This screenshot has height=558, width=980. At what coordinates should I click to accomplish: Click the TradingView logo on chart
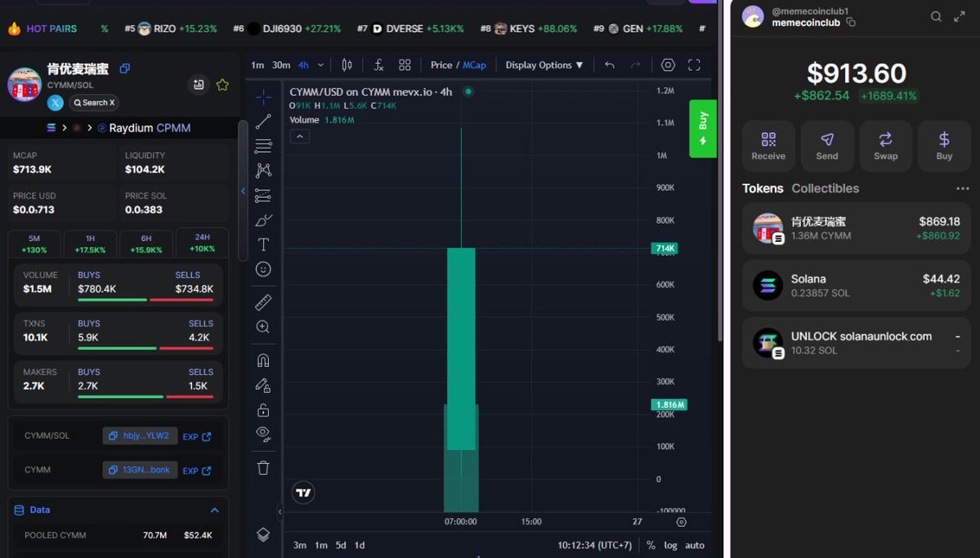coord(303,493)
